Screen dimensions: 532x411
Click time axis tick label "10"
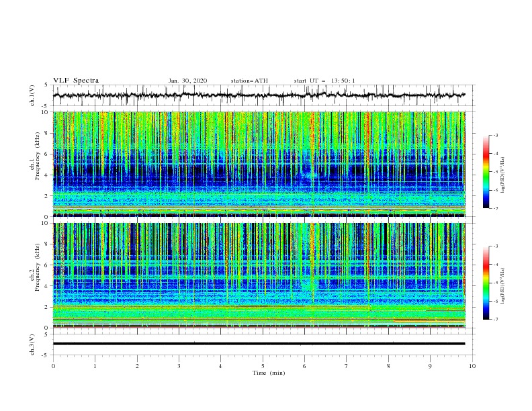[472, 366]
